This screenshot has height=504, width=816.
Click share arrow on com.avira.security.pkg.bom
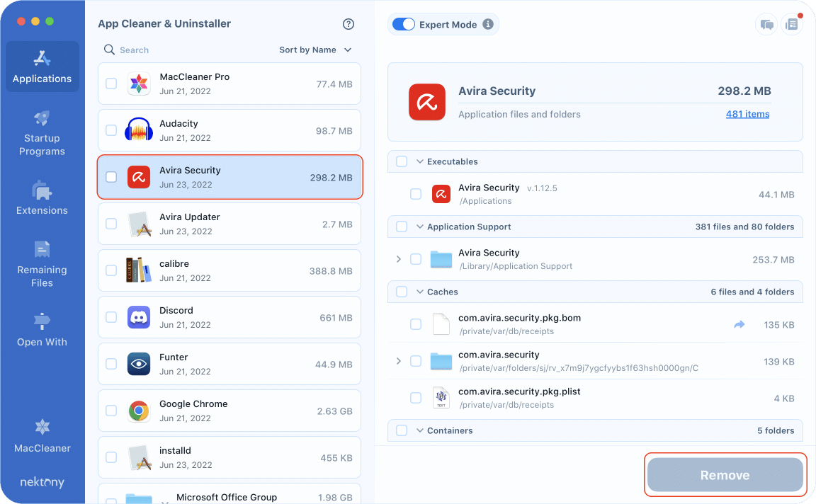click(739, 325)
